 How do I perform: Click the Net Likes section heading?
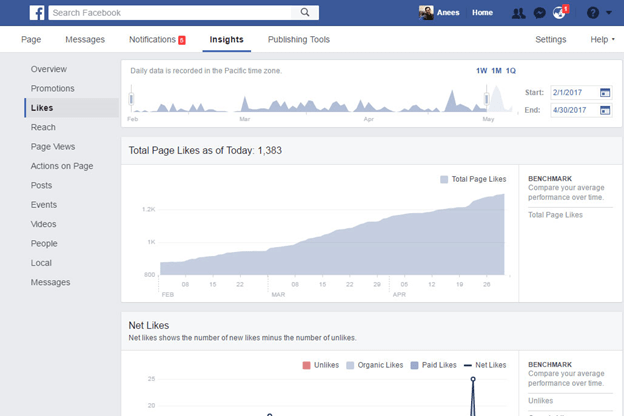[149, 325]
